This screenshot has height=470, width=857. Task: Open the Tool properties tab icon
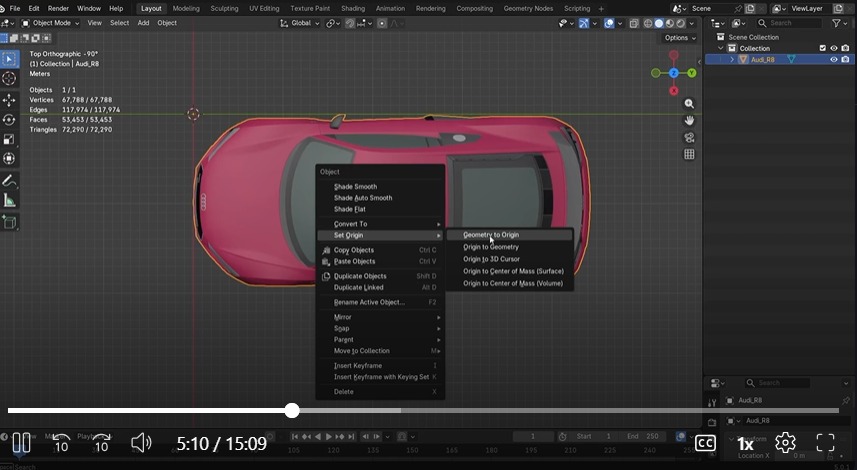(712, 403)
